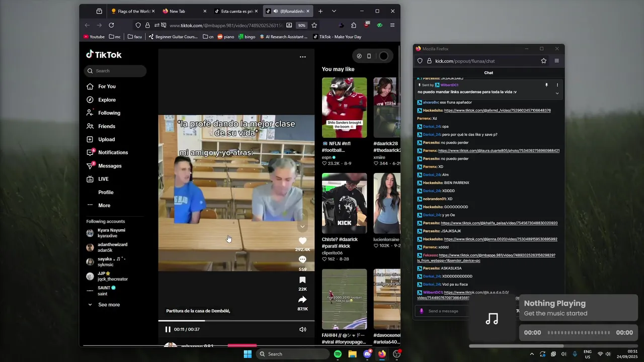Image resolution: width=644 pixels, height=362 pixels.
Task: Mute the TikTok video volume icon
Action: pos(302,329)
